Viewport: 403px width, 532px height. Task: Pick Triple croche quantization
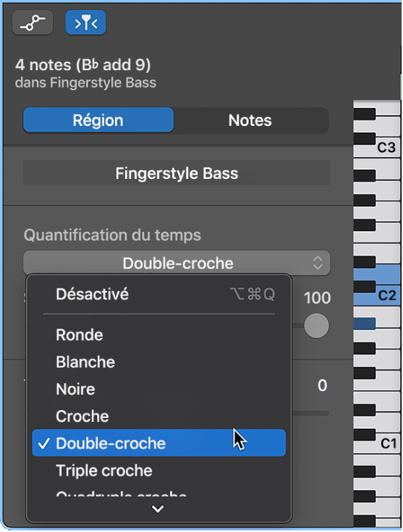[x=103, y=470]
